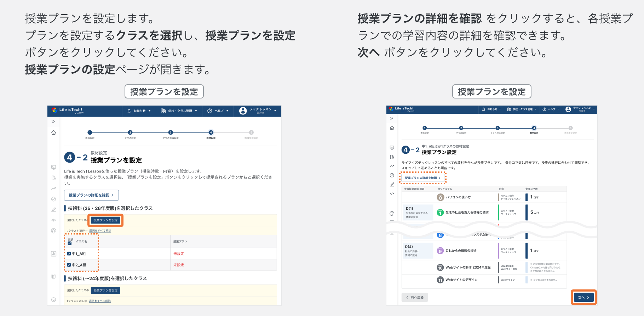Click the palette icon in left screenshot sidebar
644x316 pixels.
(53, 231)
